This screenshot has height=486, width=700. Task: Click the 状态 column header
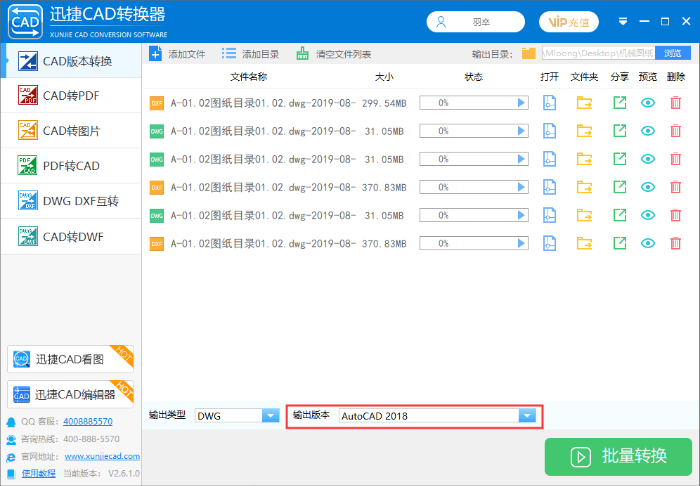coord(474,77)
